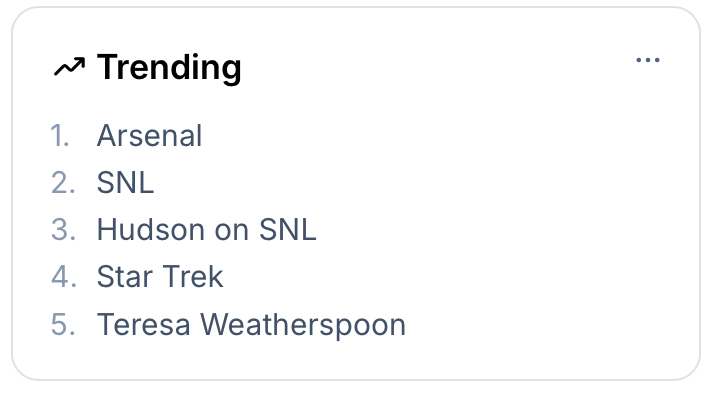Open the Arsenal trending topic
Image resolution: width=714 pixels, height=406 pixels.
coord(149,135)
